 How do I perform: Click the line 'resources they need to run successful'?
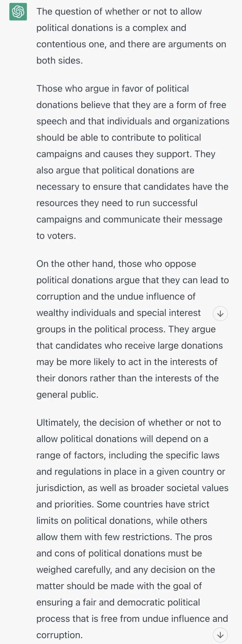117,203
